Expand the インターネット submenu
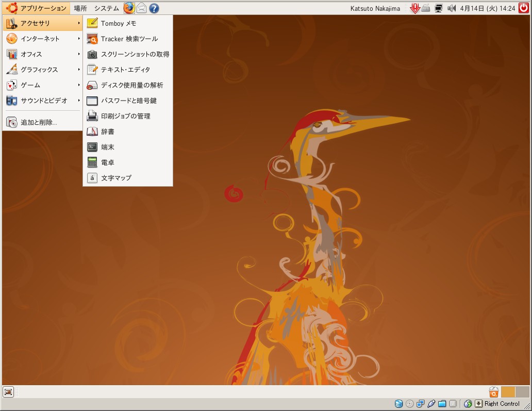 point(43,39)
